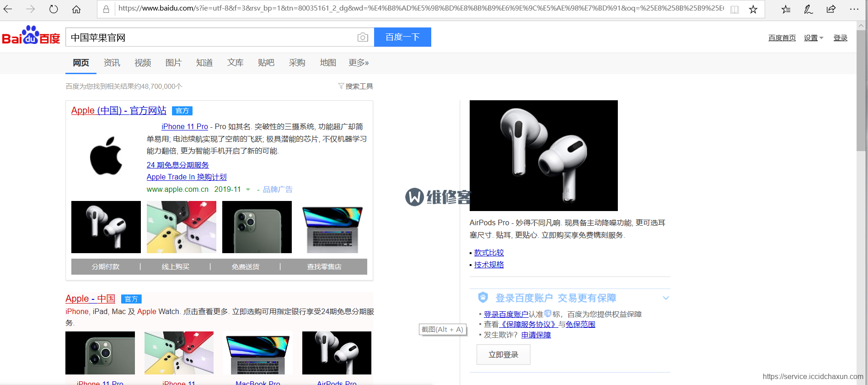Image resolution: width=868 pixels, height=385 pixels.
Task: Refresh the page with the reload icon
Action: pos(54,9)
